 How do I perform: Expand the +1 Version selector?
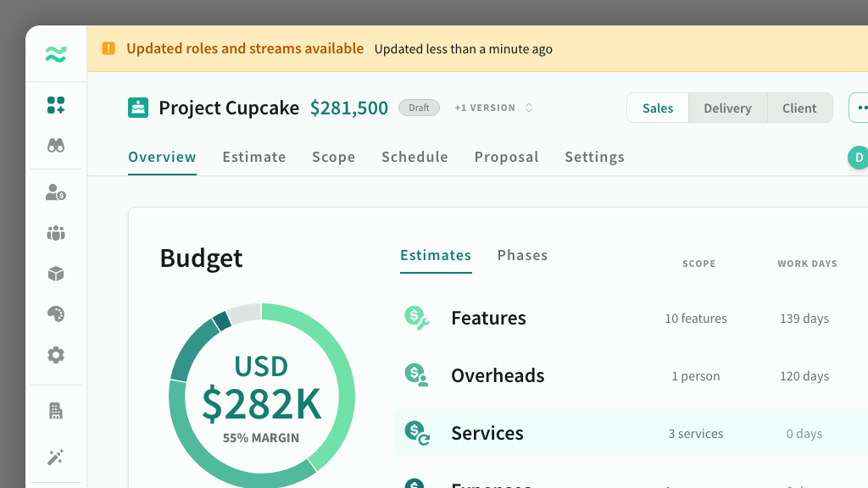coord(493,108)
